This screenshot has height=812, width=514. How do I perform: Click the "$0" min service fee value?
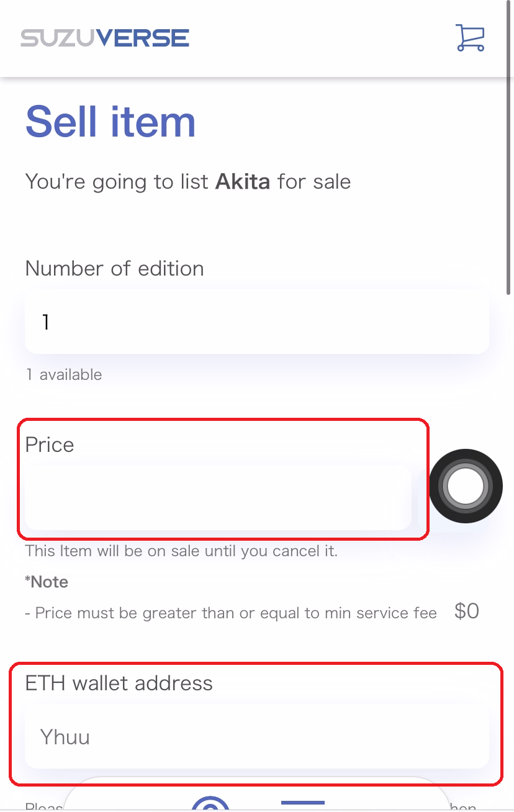pos(467,611)
